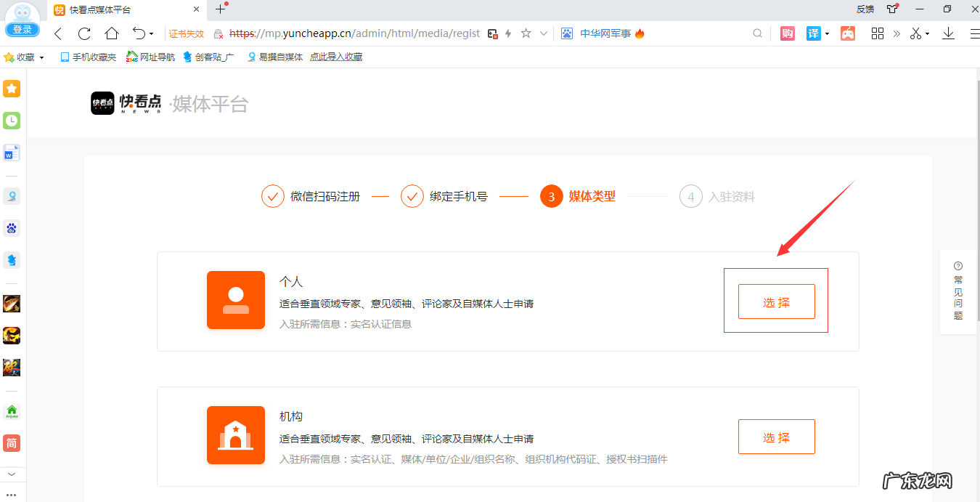Image resolution: width=980 pixels, height=502 pixels.
Task: Open the history clock icon in sidebar
Action: point(12,121)
